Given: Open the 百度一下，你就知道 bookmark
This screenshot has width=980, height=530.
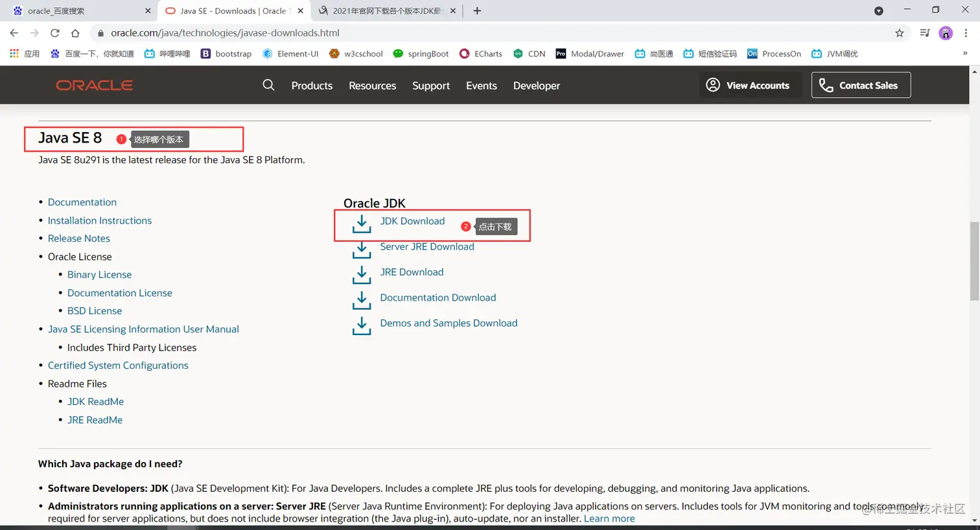Looking at the screenshot, I should [92, 54].
